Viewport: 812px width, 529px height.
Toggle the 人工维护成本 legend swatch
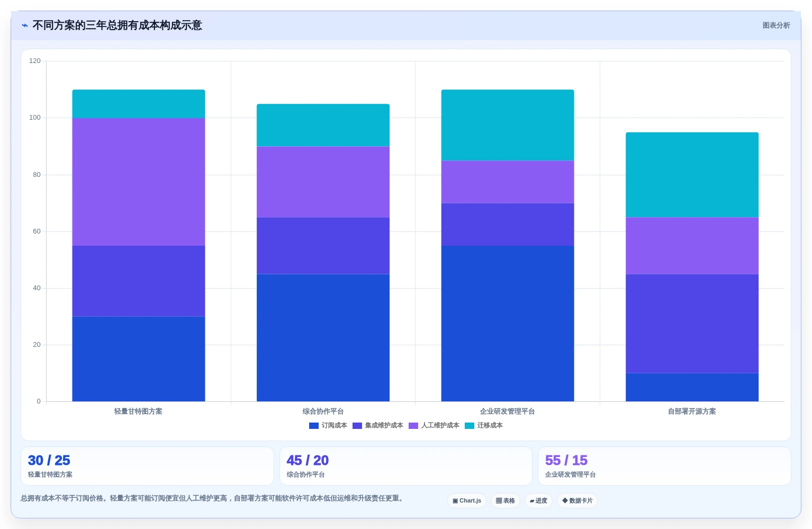pos(413,426)
